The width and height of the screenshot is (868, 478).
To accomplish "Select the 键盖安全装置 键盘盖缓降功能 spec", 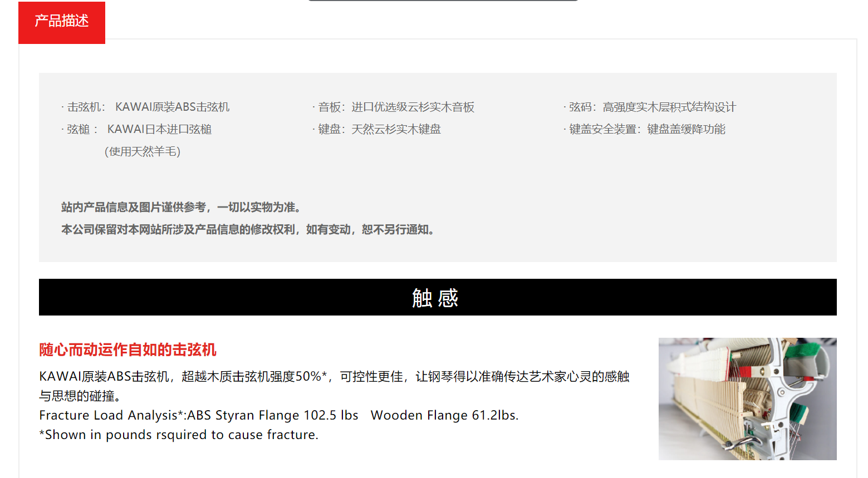I will point(644,129).
